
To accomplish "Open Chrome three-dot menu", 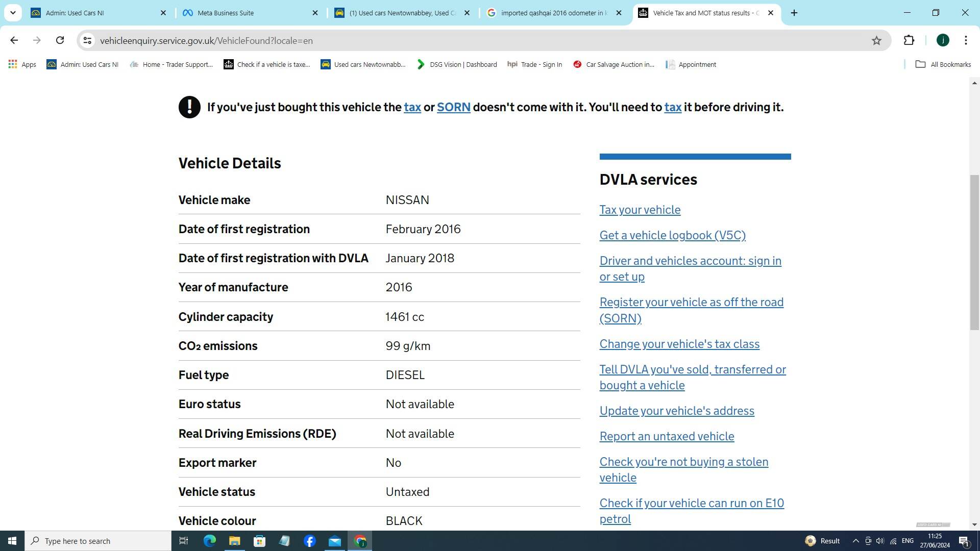I will (966, 40).
